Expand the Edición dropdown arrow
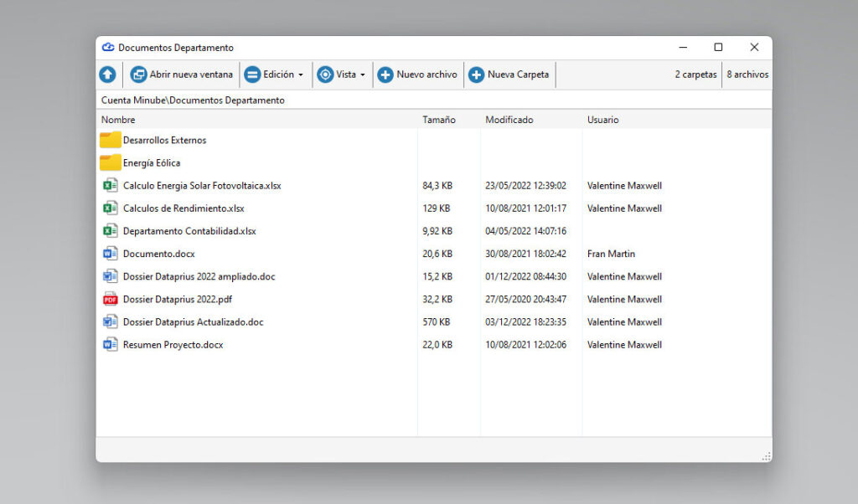 pos(301,75)
